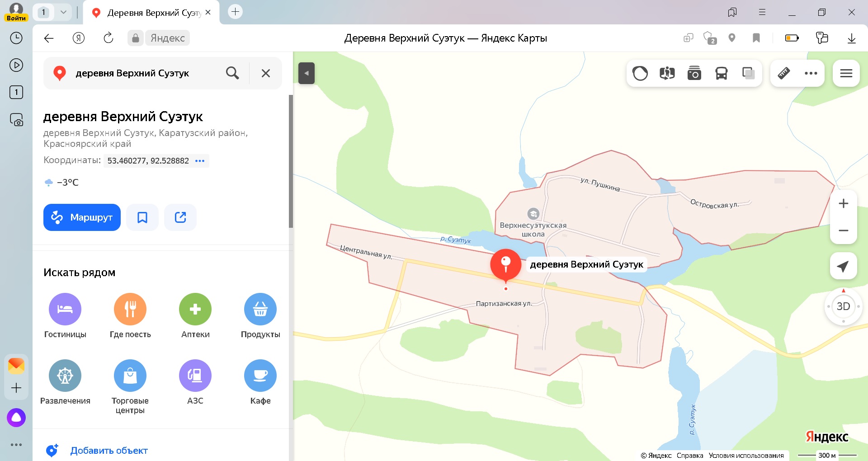Search nearby Развлечения

[65, 382]
